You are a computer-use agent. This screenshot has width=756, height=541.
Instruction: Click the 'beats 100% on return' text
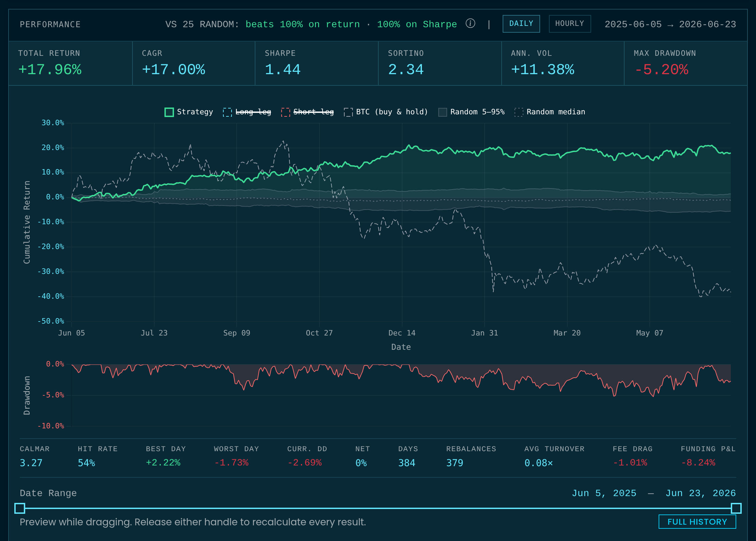coord(303,24)
